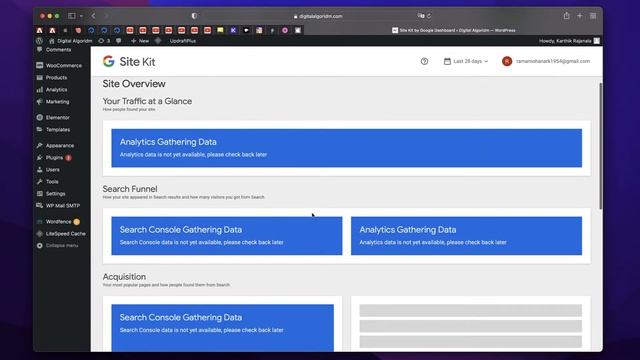Open Appearance in the sidebar
This screenshot has height=360, width=640.
pos(60,145)
